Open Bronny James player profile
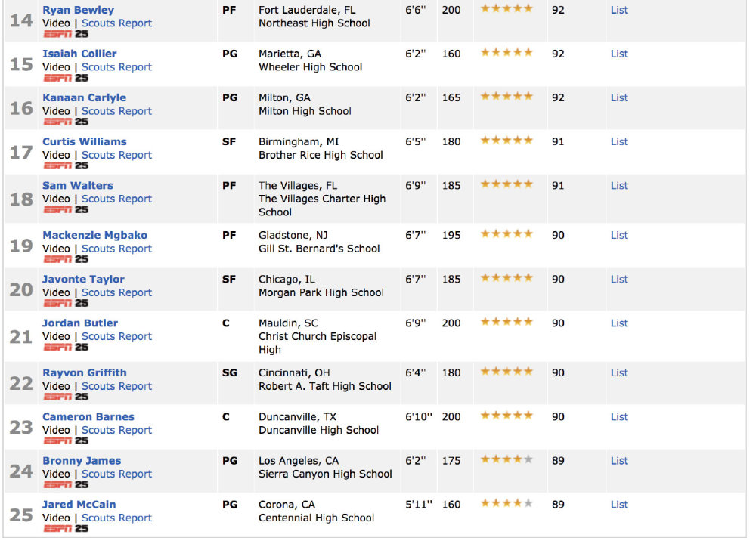Screen dimensions: 756x544 coord(82,461)
